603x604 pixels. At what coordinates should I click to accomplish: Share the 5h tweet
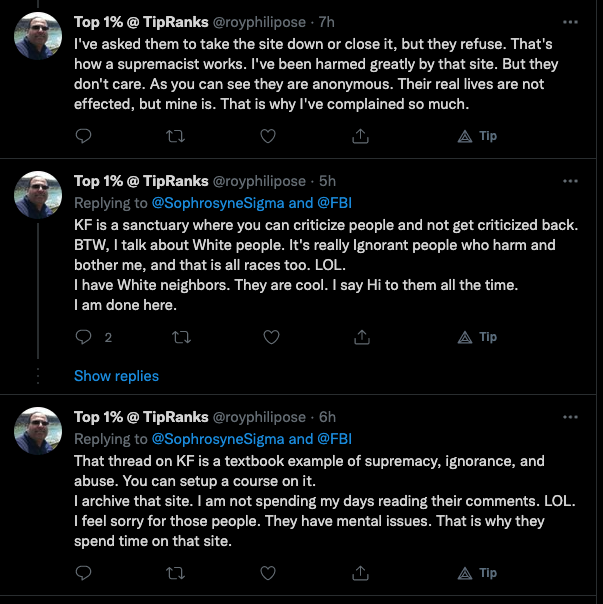pos(362,337)
